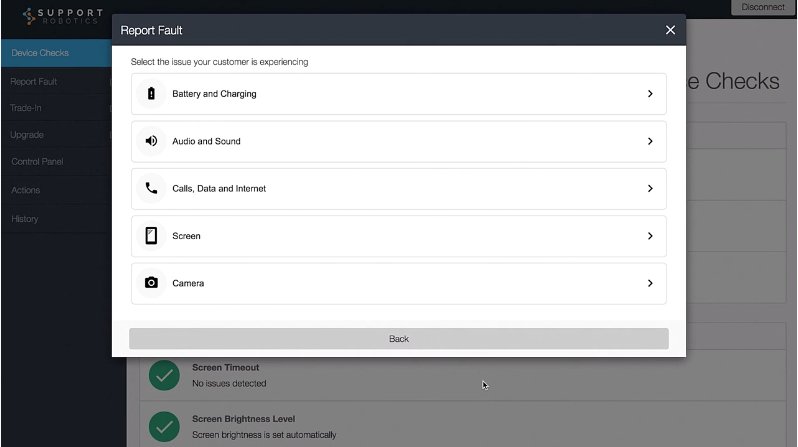The image size is (798, 447).
Task: Click the camera icon in the Camera row
Action: (151, 283)
